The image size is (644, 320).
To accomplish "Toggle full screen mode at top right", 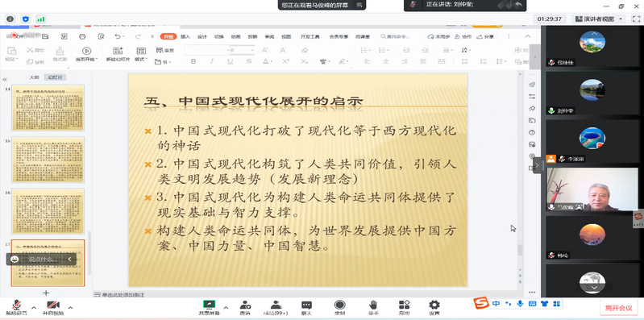I will coord(636,19).
